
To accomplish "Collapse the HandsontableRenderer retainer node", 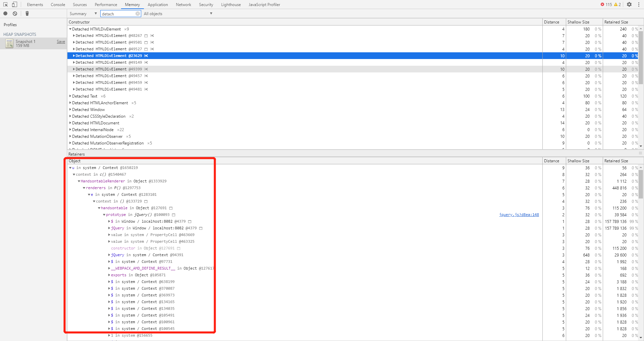I will coord(79,181).
